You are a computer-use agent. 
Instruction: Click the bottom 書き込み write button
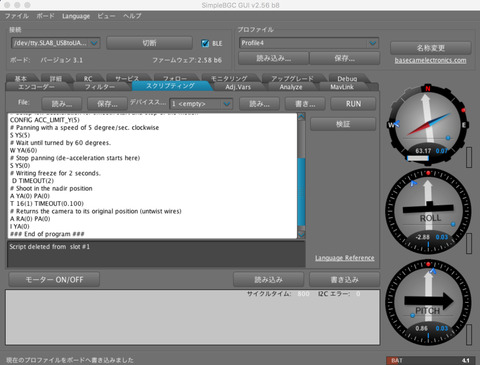345,279
